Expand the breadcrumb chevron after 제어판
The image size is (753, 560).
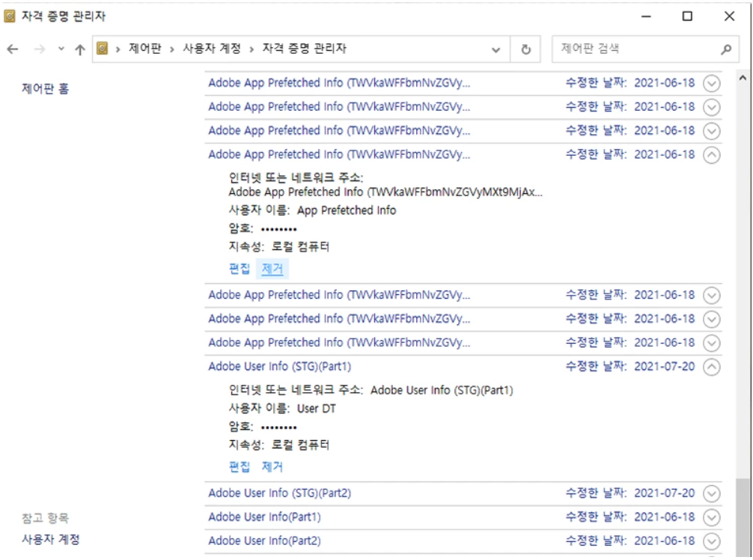tap(172, 49)
